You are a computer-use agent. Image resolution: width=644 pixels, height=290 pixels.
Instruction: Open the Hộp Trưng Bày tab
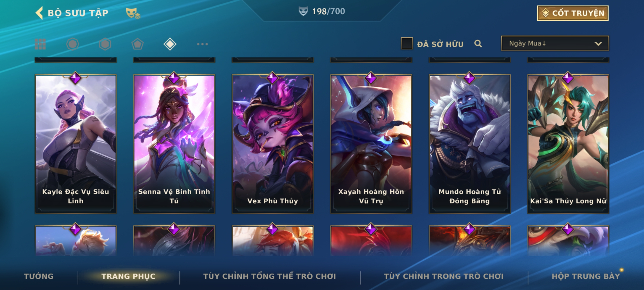click(x=586, y=276)
